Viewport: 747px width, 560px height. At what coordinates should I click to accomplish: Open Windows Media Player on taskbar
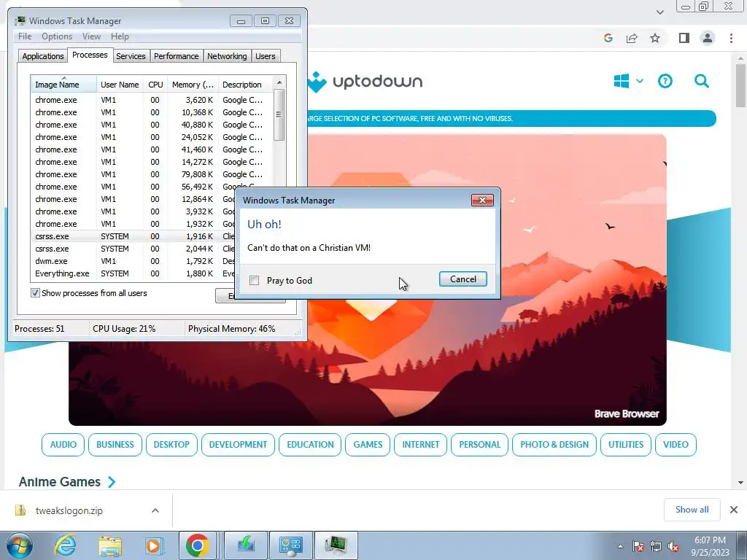point(154,545)
